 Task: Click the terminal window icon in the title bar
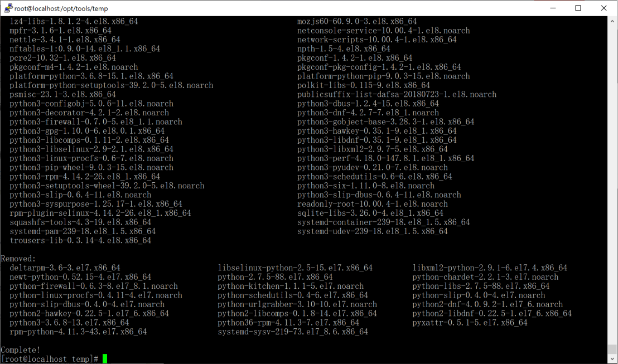coord(9,8)
